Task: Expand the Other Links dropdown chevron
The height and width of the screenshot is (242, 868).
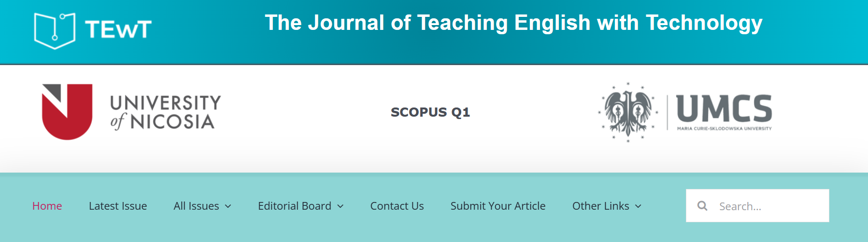Action: tap(638, 206)
